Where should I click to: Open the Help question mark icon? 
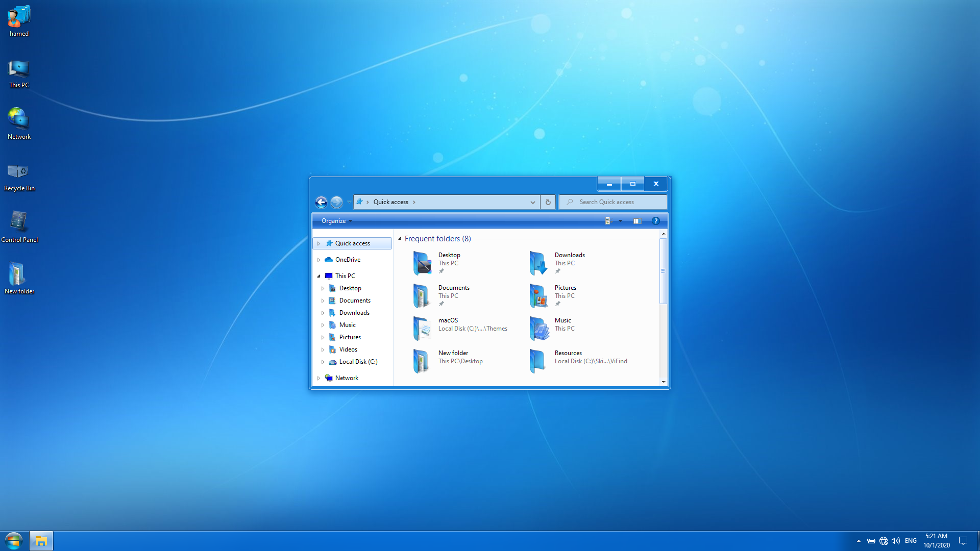click(655, 221)
